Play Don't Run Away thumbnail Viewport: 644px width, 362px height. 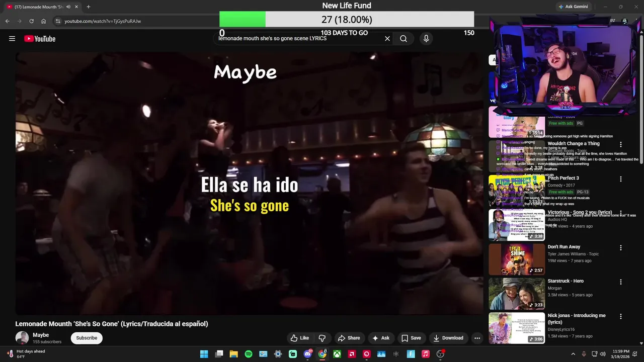517,259
